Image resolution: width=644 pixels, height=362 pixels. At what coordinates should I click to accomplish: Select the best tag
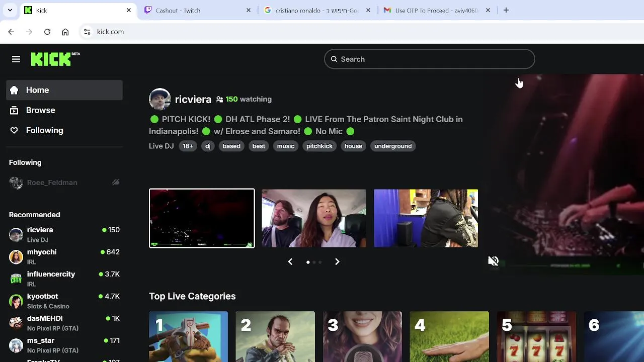(259, 146)
